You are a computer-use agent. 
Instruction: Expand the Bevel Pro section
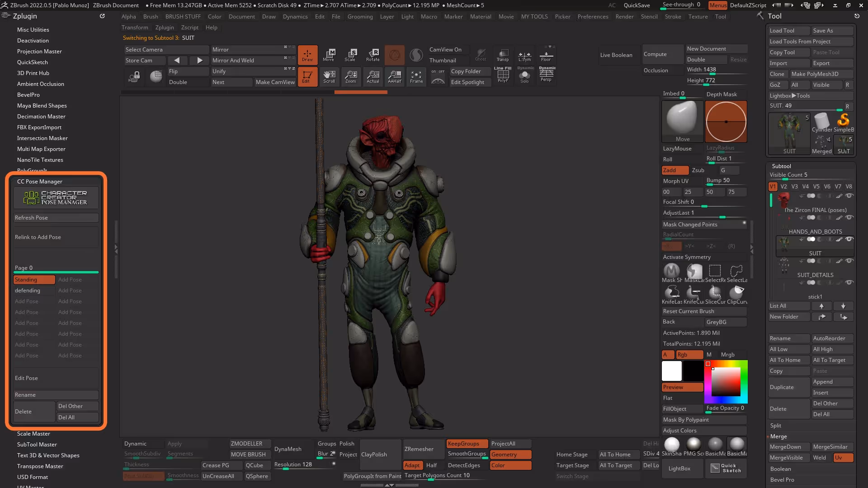pos(782,480)
